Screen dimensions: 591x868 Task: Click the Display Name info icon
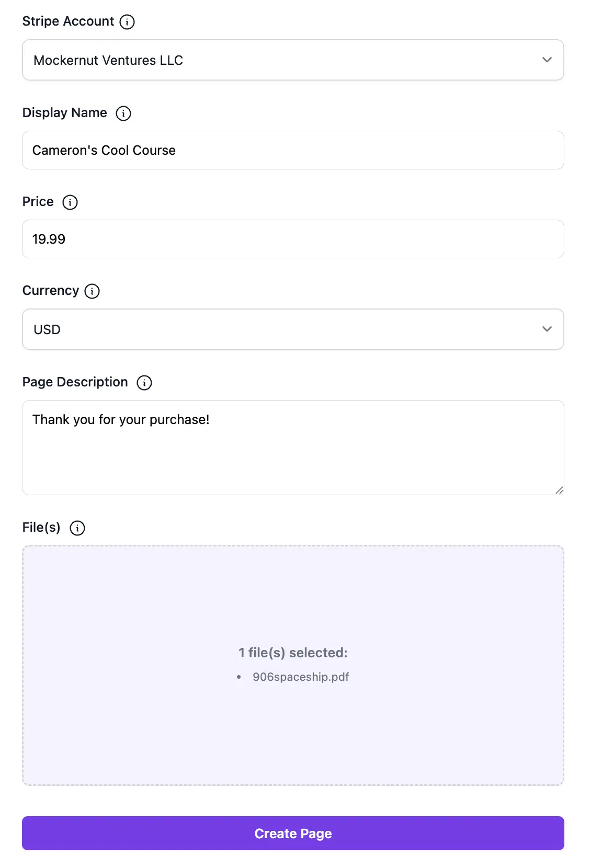(x=123, y=113)
